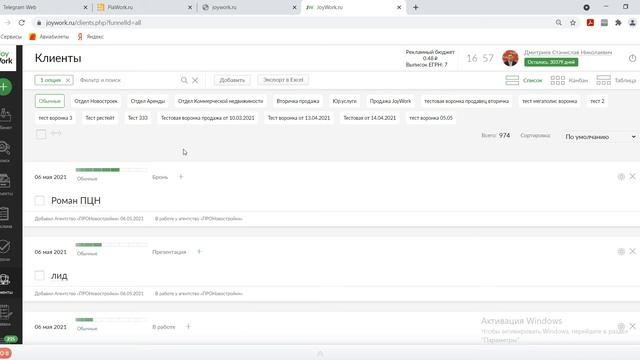Click settings gear icon for Роман ПЦН card
This screenshot has height=360, width=640.
tap(621, 176)
